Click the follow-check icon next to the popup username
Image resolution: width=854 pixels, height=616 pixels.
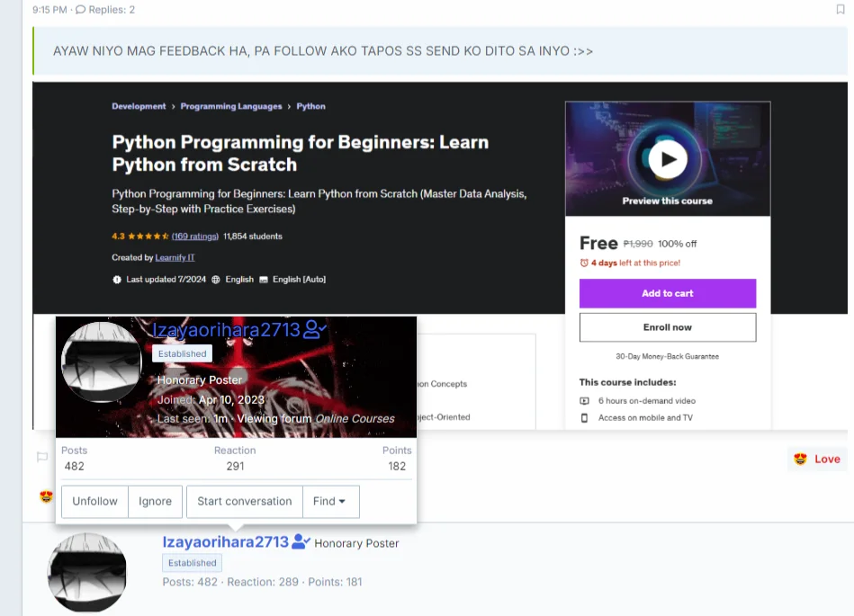click(315, 329)
